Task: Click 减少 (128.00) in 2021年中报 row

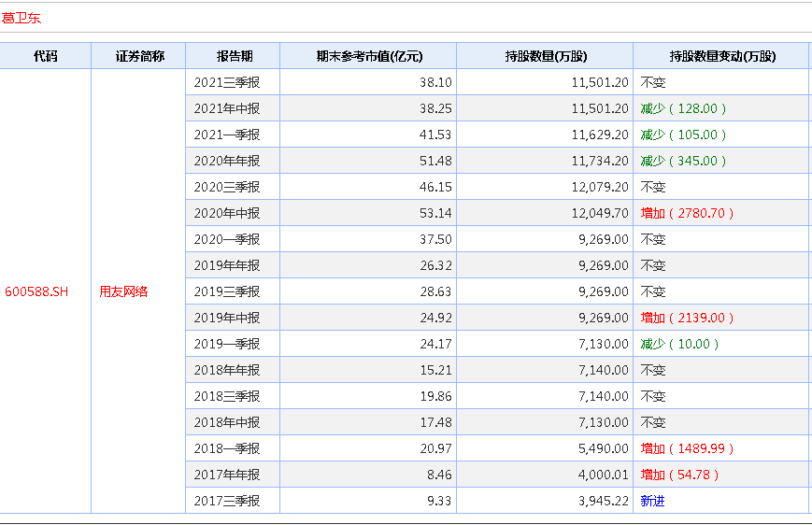Action: click(683, 108)
